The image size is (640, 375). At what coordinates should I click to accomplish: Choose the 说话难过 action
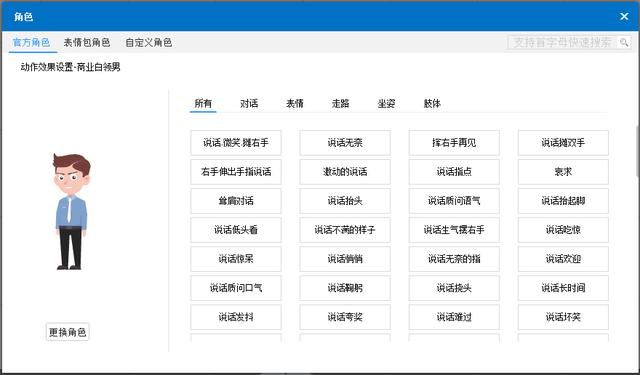(454, 317)
